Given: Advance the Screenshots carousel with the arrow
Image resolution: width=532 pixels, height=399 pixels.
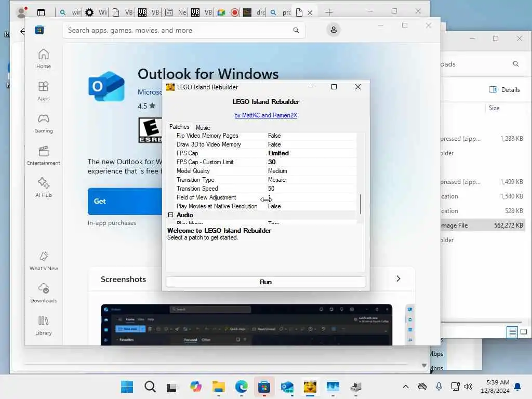Looking at the screenshot, I should [398, 278].
